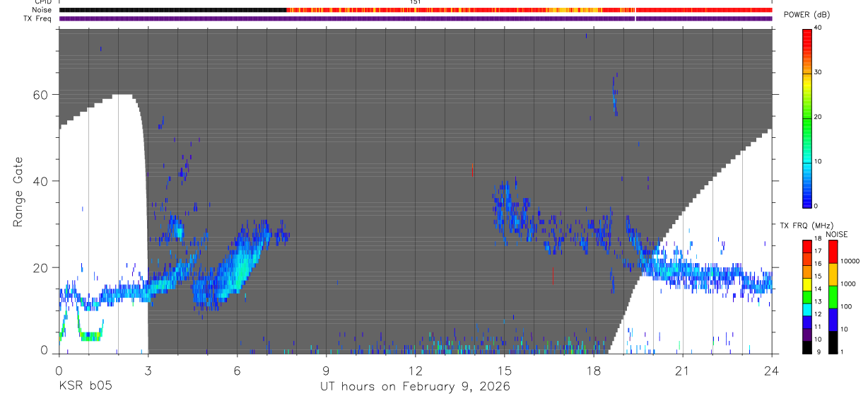The image size is (868, 401).
Task: Click the '40' label atop the POWER colorbar
Action: tap(817, 28)
